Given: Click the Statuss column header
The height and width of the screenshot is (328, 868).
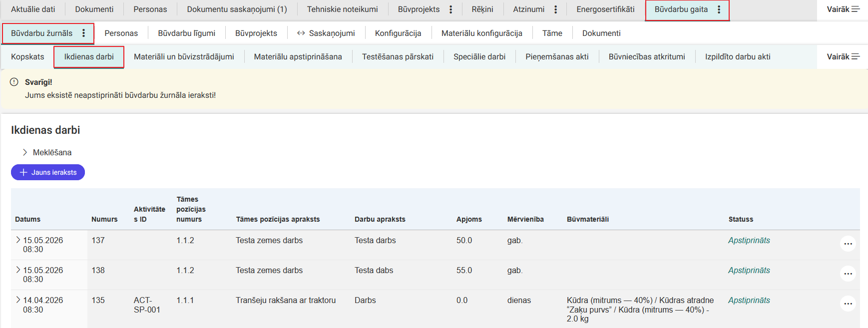Looking at the screenshot, I should (x=741, y=219).
